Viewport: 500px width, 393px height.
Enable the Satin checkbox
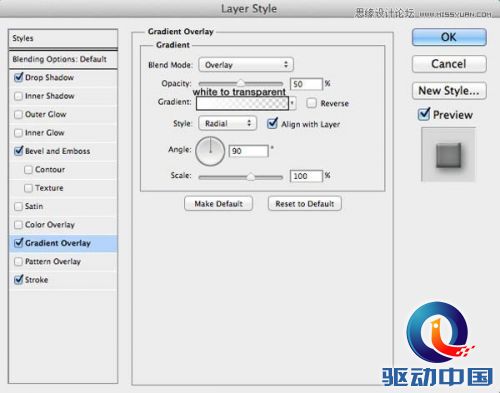[19, 207]
